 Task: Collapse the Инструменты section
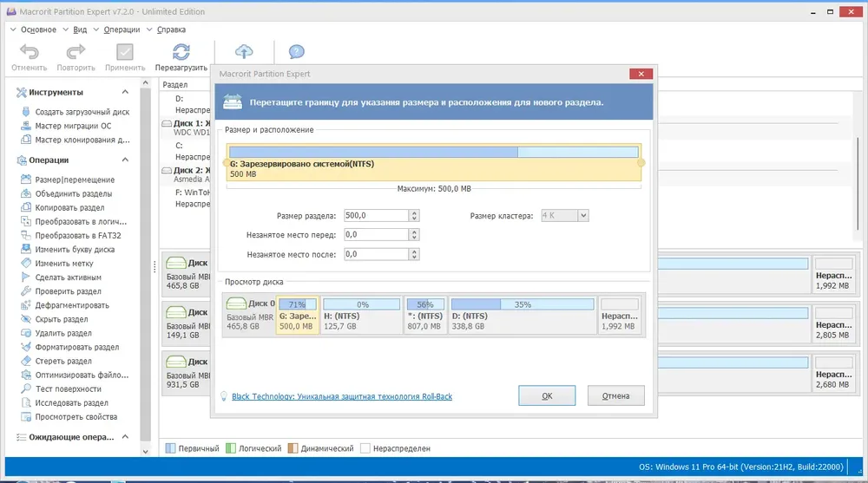coord(125,92)
